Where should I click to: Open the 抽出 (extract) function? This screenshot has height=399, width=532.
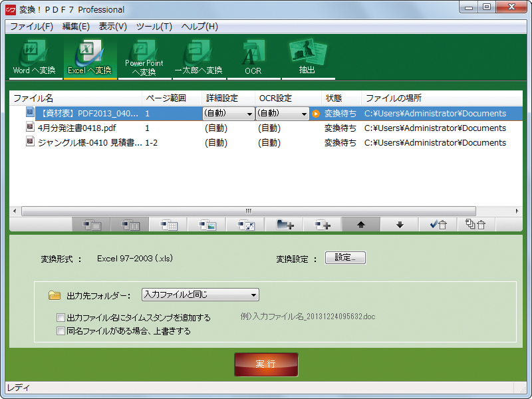point(308,58)
